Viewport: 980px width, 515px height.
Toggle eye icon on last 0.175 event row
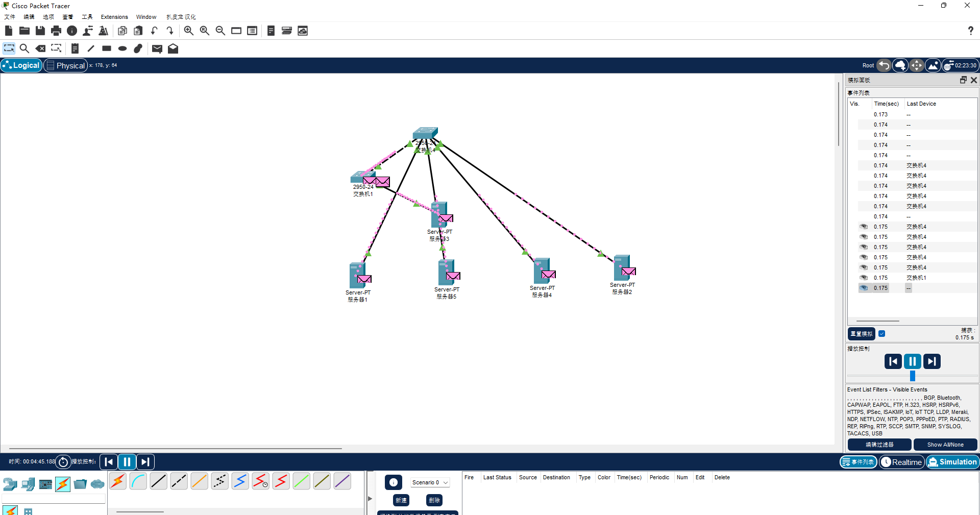pos(864,288)
